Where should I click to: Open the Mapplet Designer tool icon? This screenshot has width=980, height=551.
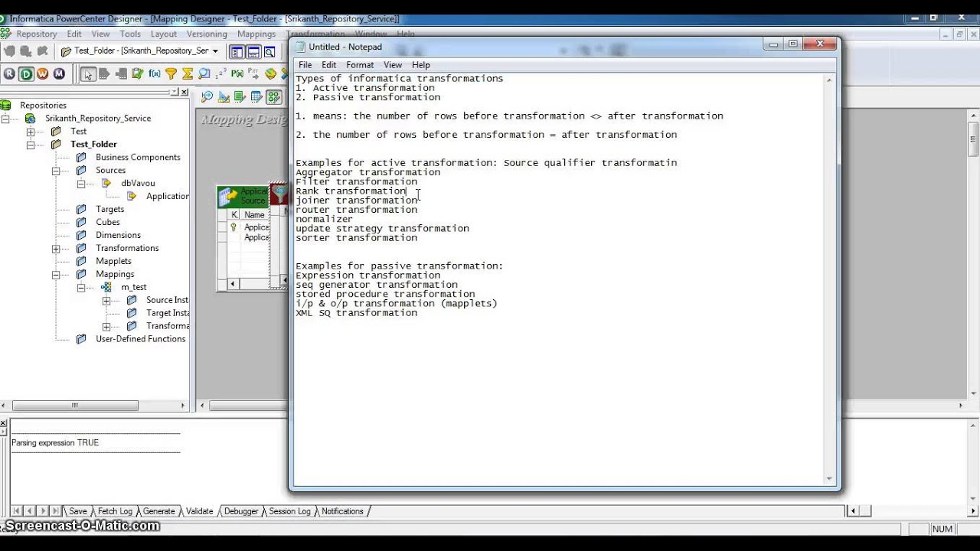click(x=256, y=96)
